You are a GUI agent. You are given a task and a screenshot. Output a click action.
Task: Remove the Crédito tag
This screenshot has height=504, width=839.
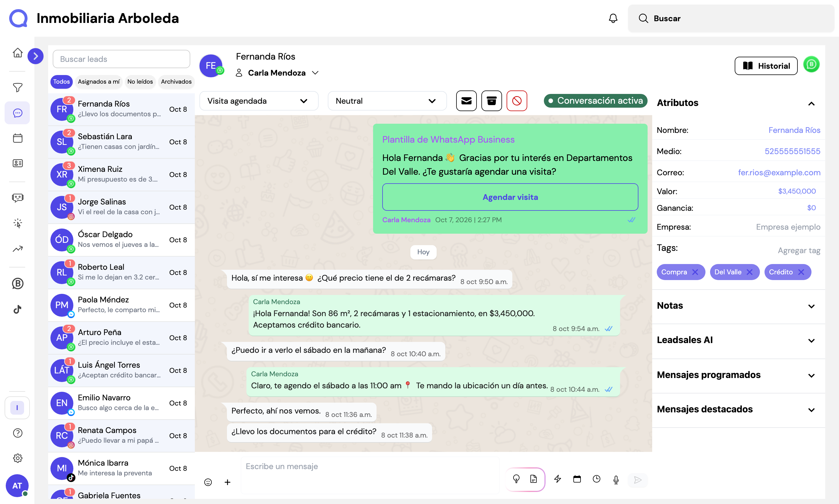[801, 272]
